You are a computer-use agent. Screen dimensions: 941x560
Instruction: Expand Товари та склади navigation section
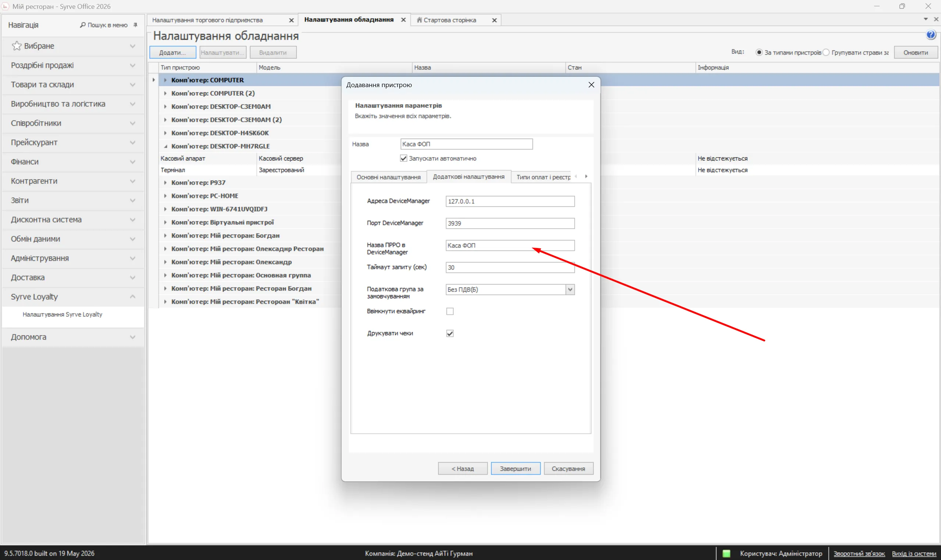(73, 85)
